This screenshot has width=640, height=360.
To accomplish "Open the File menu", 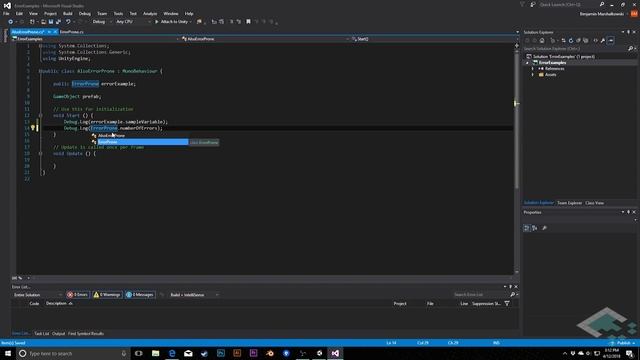I will [6, 13].
